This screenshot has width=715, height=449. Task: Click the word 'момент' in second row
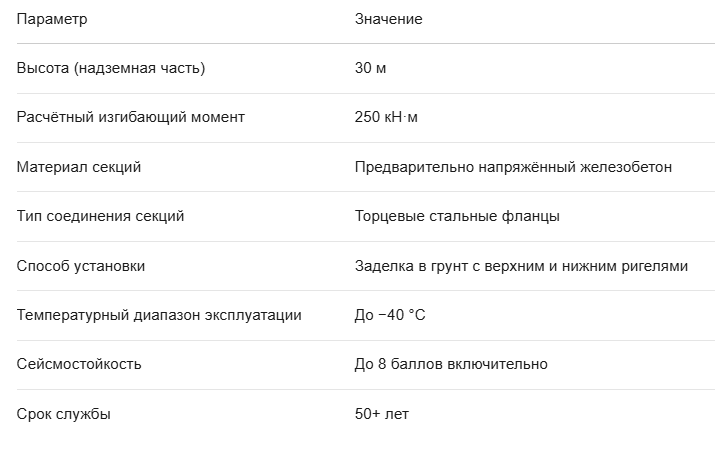tap(218, 118)
